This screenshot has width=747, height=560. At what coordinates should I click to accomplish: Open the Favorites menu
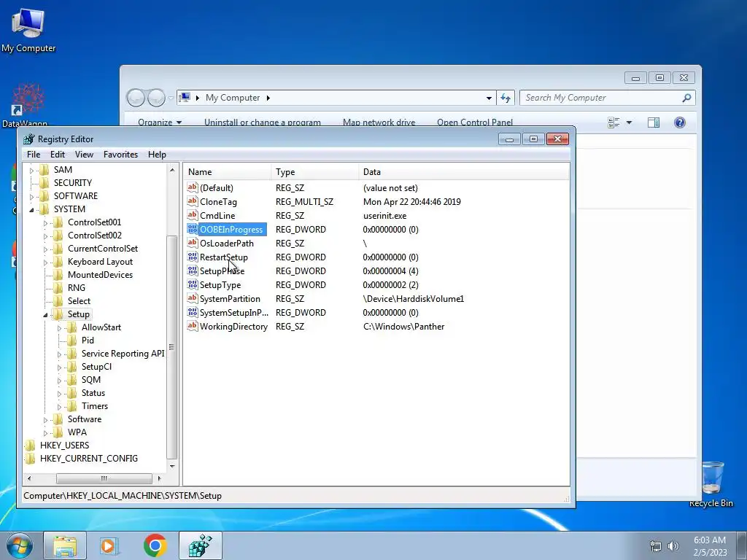(120, 155)
